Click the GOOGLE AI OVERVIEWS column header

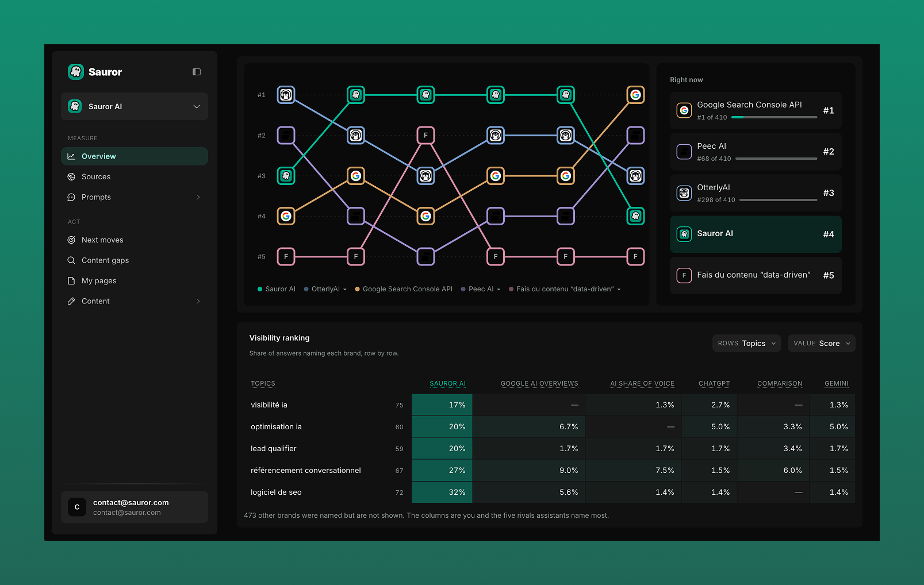pos(539,383)
